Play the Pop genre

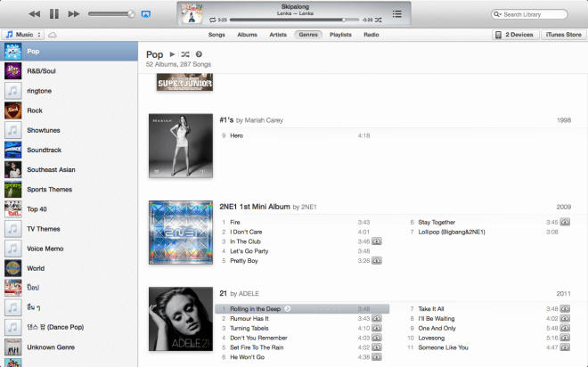[x=173, y=54]
